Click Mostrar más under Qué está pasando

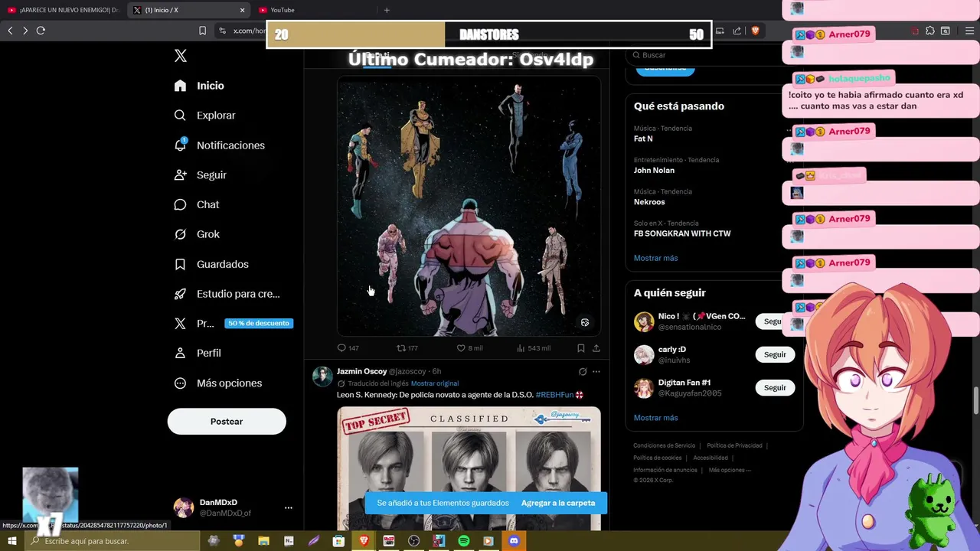point(656,258)
